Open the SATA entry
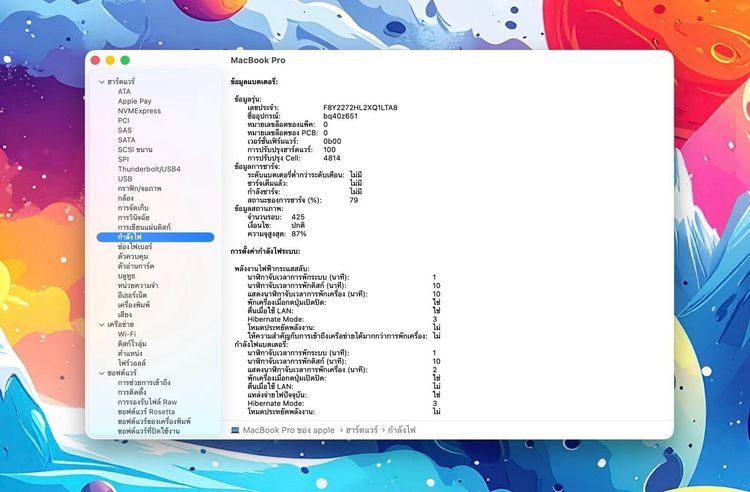This screenshot has width=750, height=492. [x=126, y=140]
